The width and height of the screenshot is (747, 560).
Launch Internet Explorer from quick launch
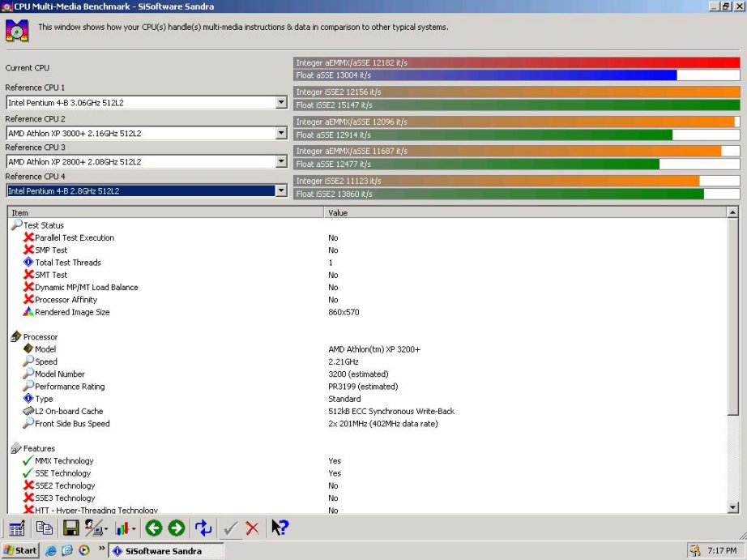pos(50,551)
